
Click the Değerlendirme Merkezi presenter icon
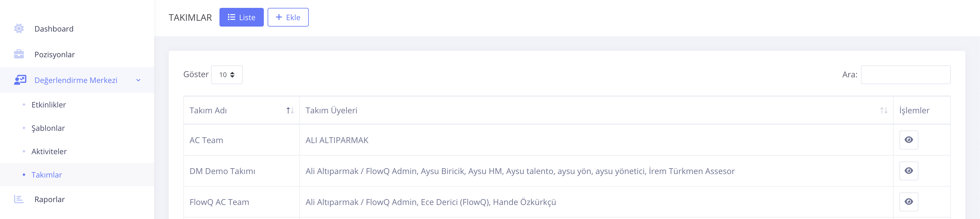pos(20,80)
